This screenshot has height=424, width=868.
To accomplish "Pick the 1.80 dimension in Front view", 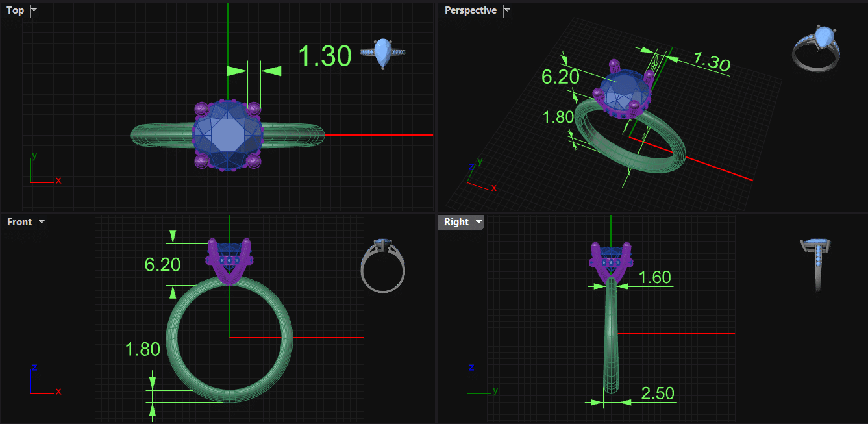I will pos(142,349).
